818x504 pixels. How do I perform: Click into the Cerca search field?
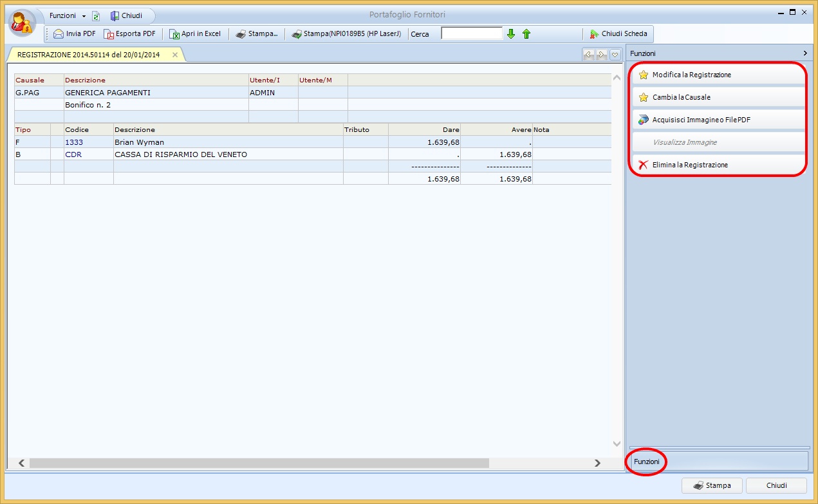tap(471, 33)
